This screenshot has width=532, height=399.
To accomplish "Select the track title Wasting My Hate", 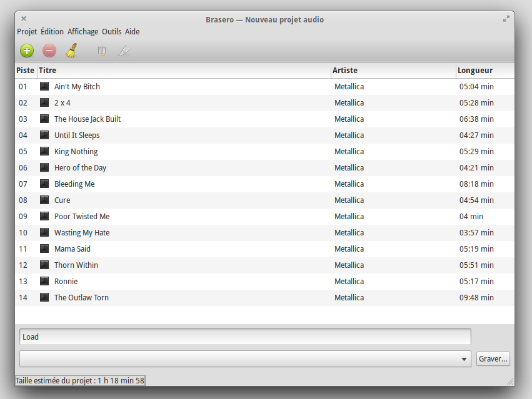I will (x=82, y=233).
